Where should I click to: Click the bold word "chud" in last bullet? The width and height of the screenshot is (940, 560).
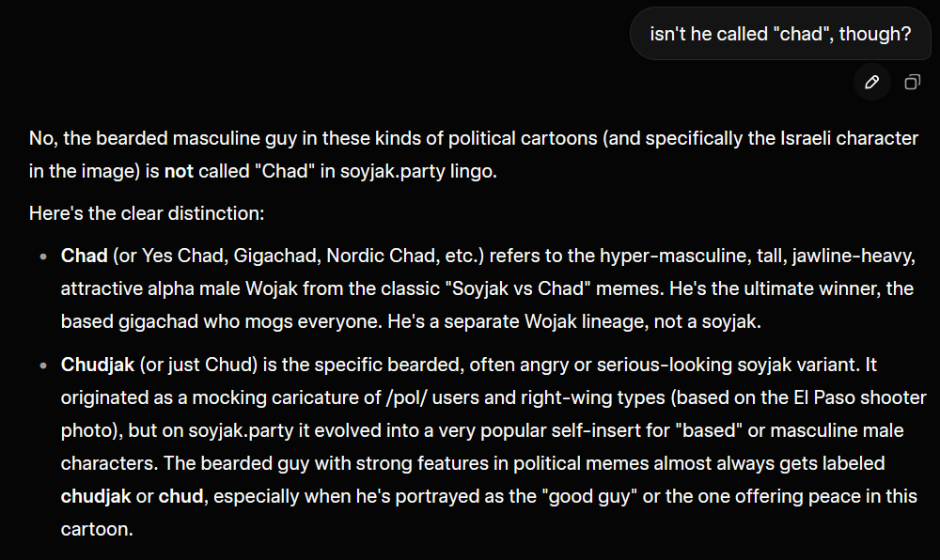point(180,495)
